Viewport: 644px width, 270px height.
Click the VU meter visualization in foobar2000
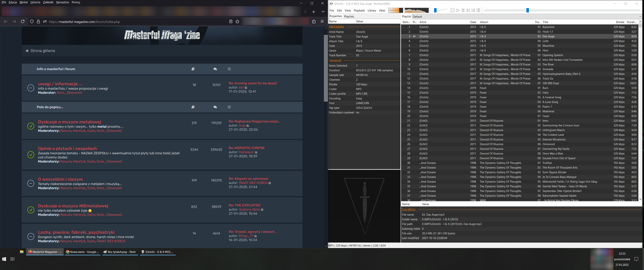pyautogui.click(x=395, y=10)
